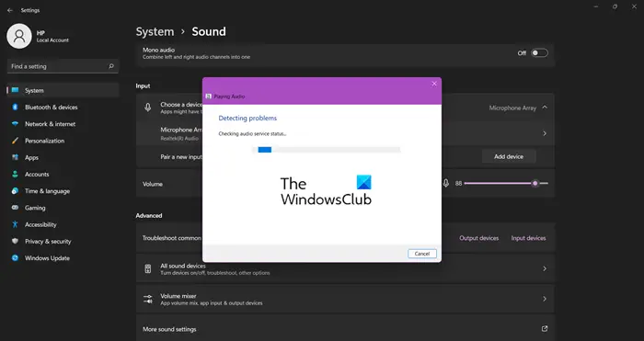Image resolution: width=644 pixels, height=341 pixels.
Task: Toggle the Mono audio switch
Action: [539, 53]
